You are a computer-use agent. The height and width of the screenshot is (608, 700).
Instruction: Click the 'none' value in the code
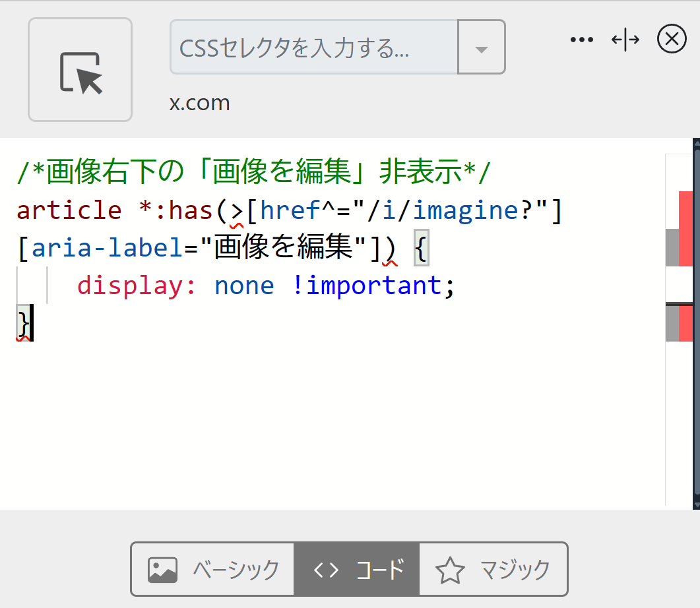[x=243, y=286]
